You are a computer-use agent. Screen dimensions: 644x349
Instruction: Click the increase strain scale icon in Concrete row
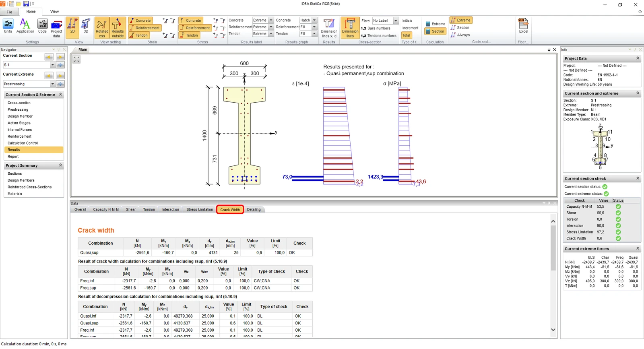pyautogui.click(x=165, y=20)
